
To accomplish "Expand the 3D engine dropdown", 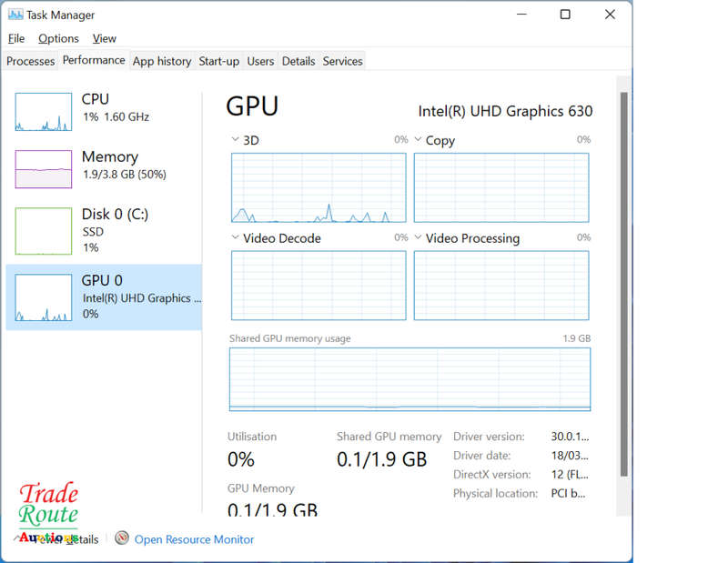I will [x=236, y=140].
